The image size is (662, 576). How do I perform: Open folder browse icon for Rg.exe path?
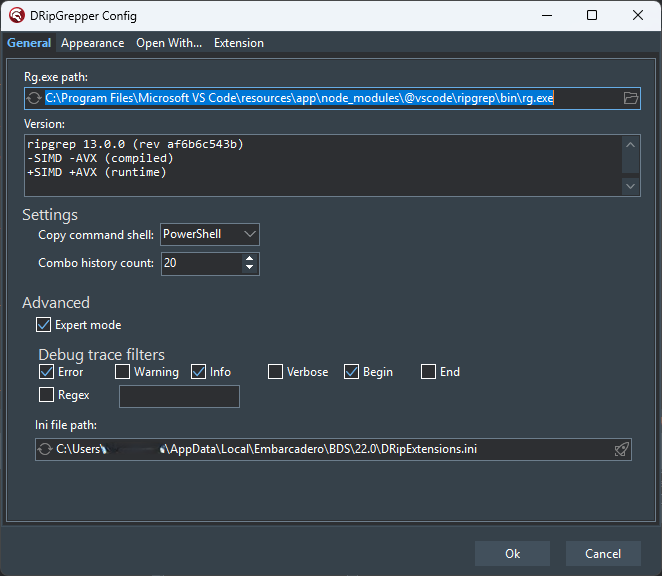click(631, 98)
